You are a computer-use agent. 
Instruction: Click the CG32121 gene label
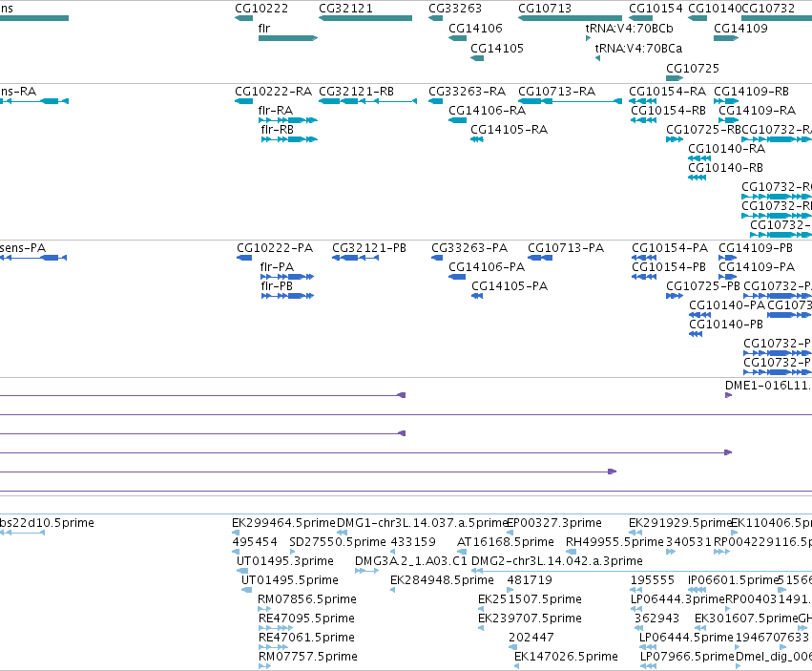(x=345, y=9)
